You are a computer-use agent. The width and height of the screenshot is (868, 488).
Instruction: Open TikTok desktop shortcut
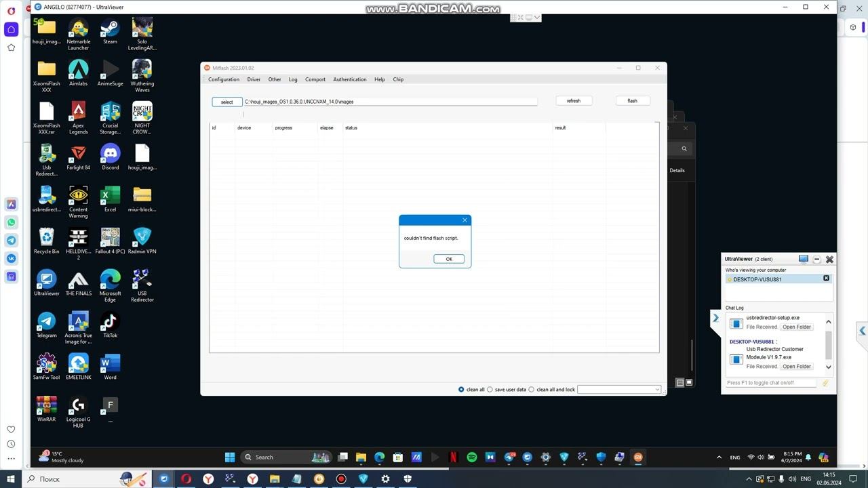(110, 326)
